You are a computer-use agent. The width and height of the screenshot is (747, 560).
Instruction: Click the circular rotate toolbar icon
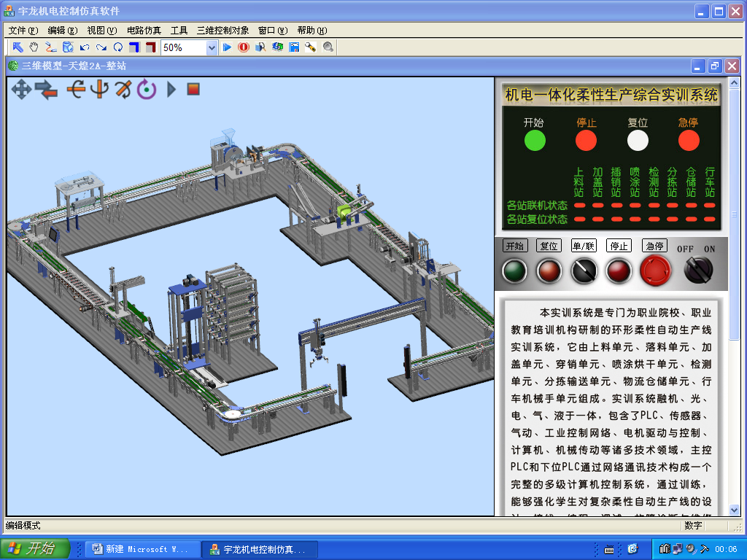[x=117, y=47]
